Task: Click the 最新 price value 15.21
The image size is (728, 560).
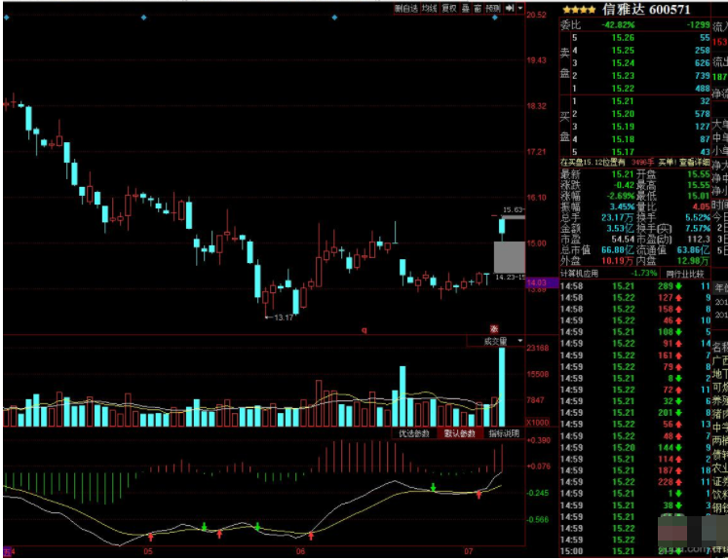Action: [x=623, y=174]
